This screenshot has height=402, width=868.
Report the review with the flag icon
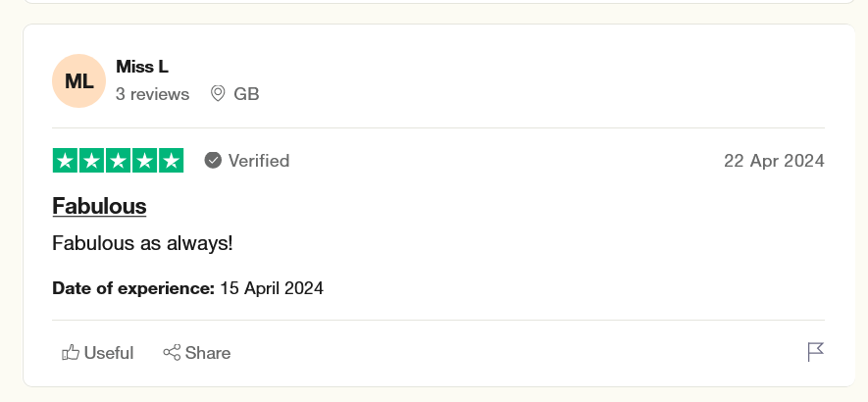tap(815, 352)
